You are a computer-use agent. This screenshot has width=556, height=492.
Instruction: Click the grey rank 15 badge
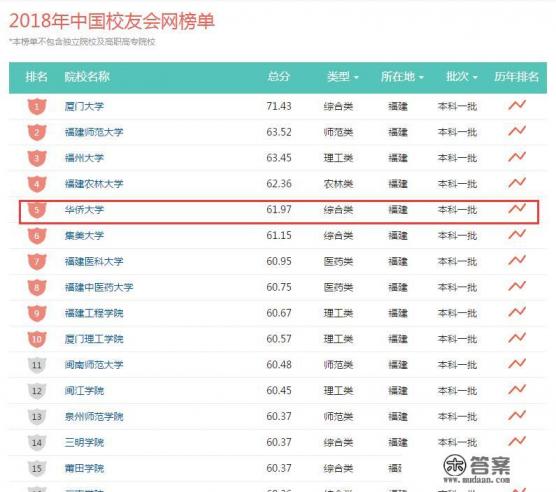coord(37,469)
